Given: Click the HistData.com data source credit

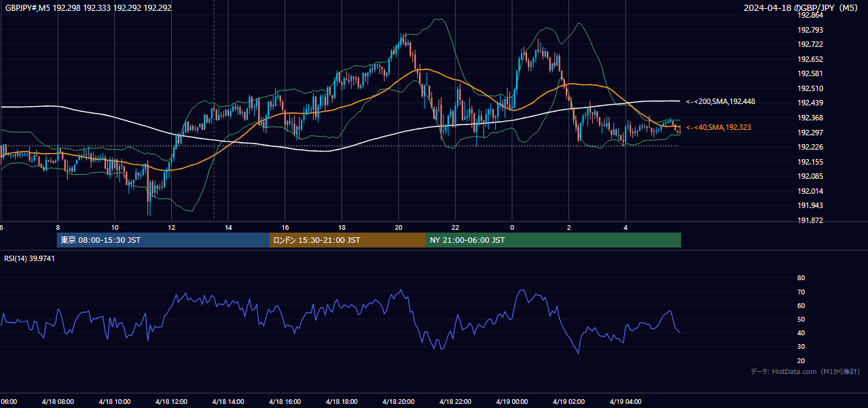Looking at the screenshot, I should click(x=806, y=371).
